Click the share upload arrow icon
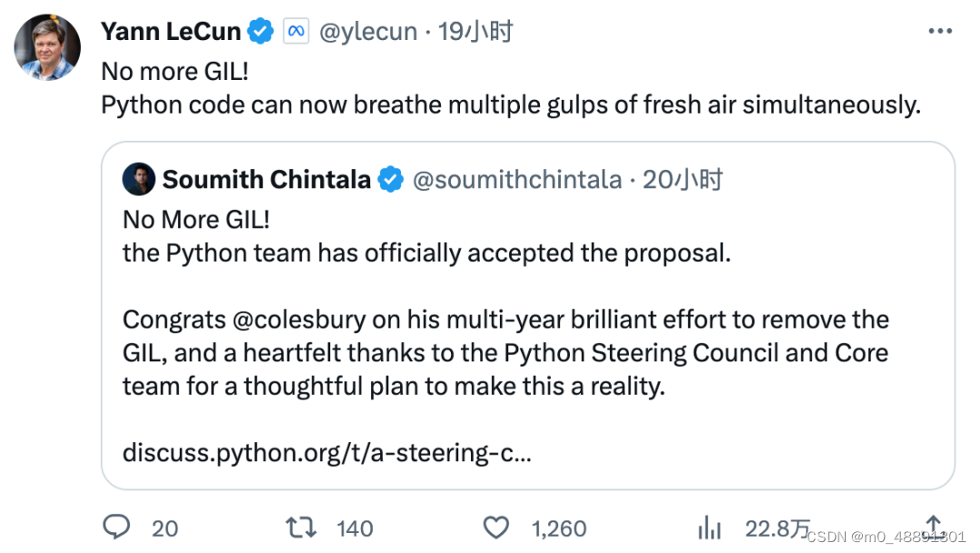Screen dimensions: 980x553 point(934,528)
